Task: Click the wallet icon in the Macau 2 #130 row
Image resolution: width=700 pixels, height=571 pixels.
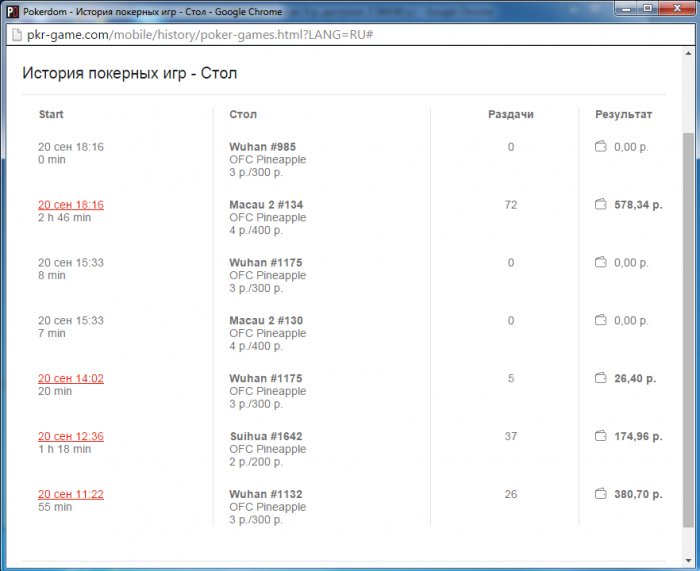Action: click(x=600, y=320)
